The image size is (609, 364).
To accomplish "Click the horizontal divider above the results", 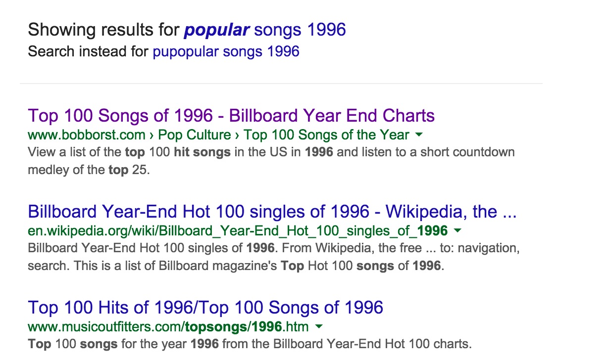I will pyautogui.click(x=281, y=84).
